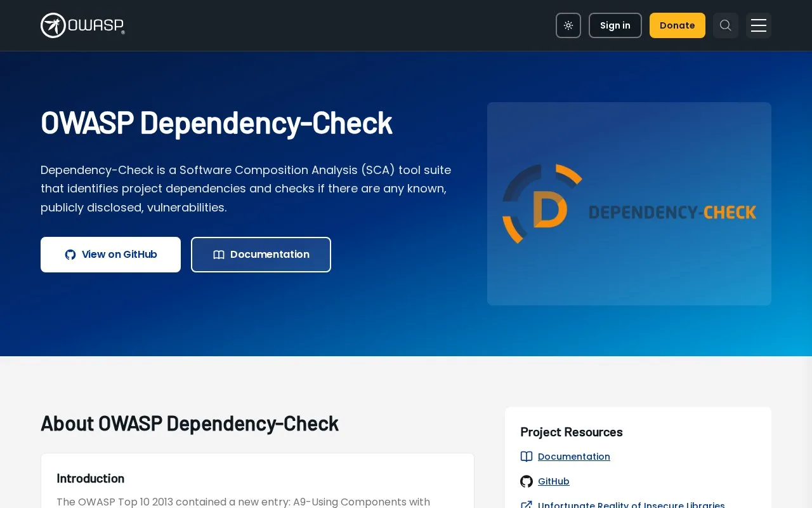Open Unfortunate Reality of Insecure Libraries link
Image resolution: width=812 pixels, height=508 pixels.
tap(631, 505)
